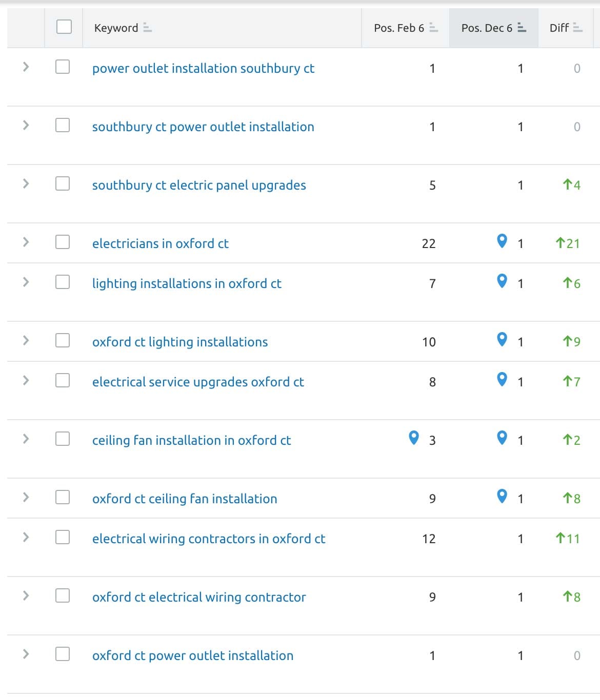Click Feb 6 location pin for ceiling fan installation

413,437
